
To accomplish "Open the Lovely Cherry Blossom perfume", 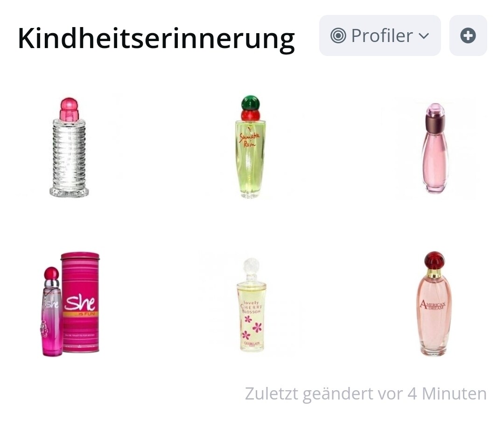I will [252, 304].
